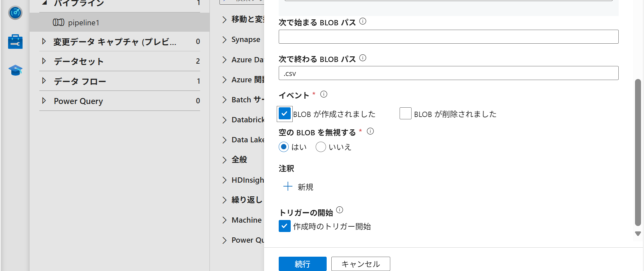The height and width of the screenshot is (271, 644).
Task: Click info icon next to 次で終わる BLOB パス
Action: coord(363,58)
